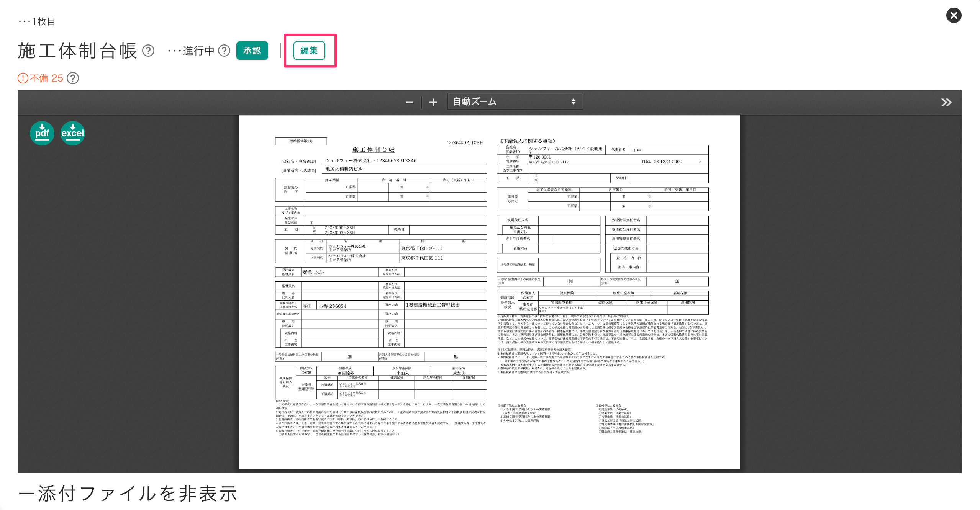Open the 自動ズーム zoom dropdown
The height and width of the screenshot is (510, 980).
(x=515, y=101)
